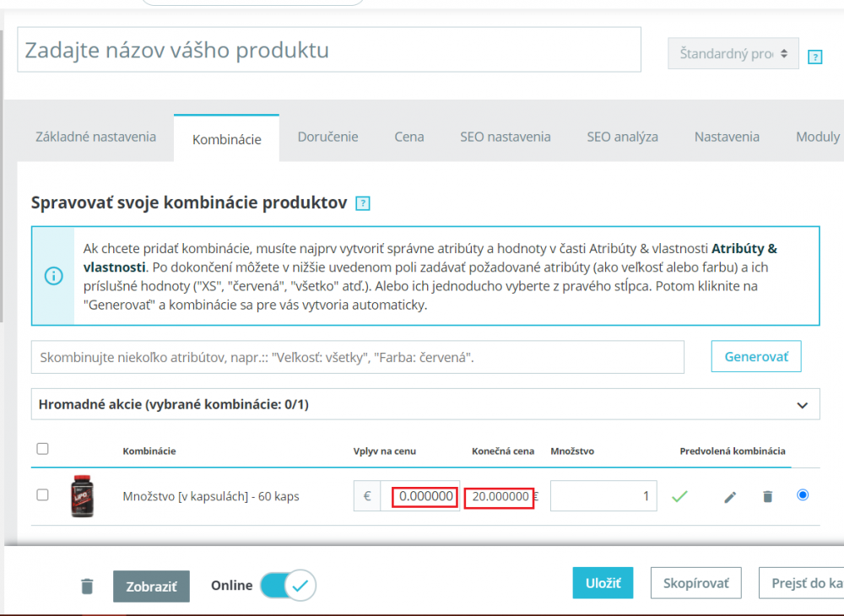Open the Moduly tab
The image size is (844, 616).
tap(817, 138)
